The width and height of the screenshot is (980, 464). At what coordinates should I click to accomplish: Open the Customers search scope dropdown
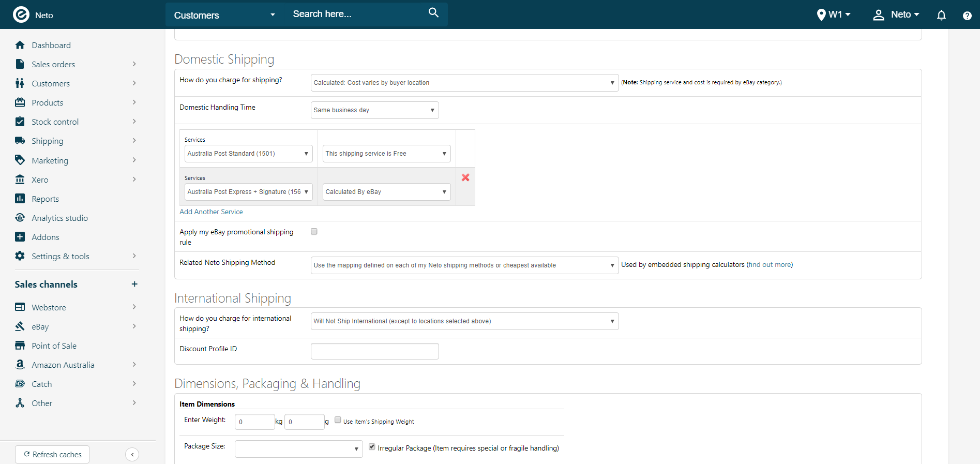tap(224, 15)
